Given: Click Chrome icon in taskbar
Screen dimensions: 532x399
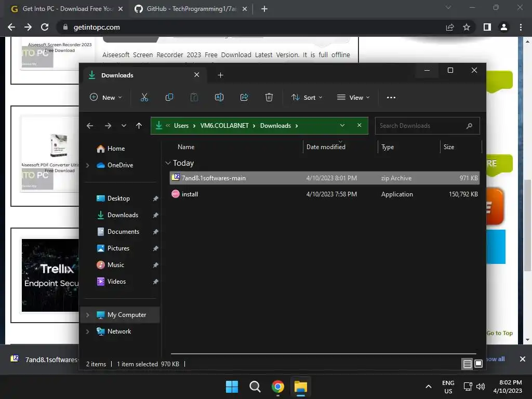Looking at the screenshot, I should [x=278, y=387].
